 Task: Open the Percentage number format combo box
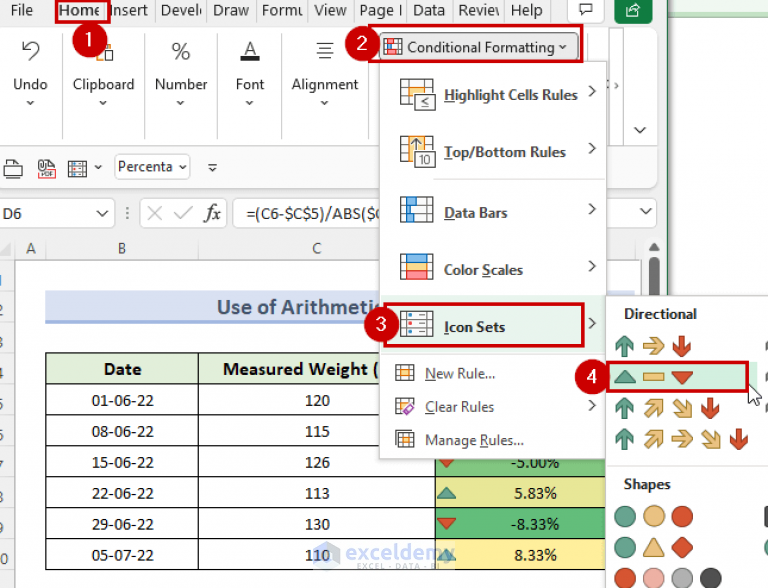[152, 167]
